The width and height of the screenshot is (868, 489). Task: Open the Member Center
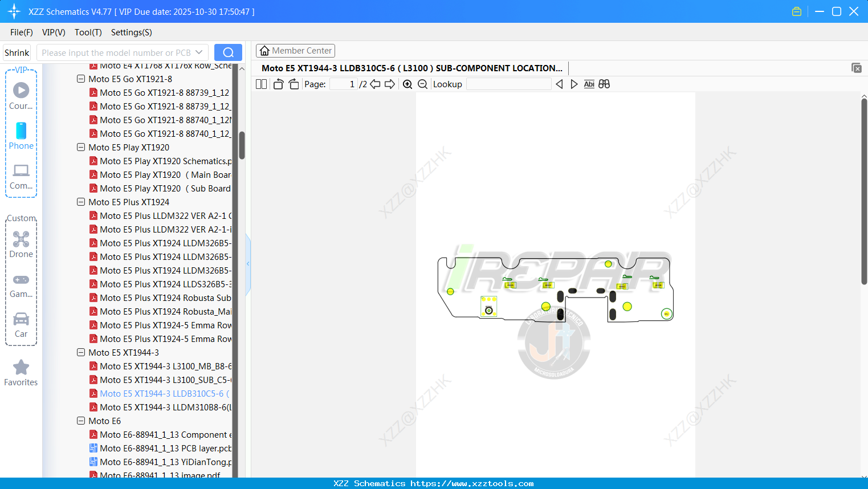point(295,51)
